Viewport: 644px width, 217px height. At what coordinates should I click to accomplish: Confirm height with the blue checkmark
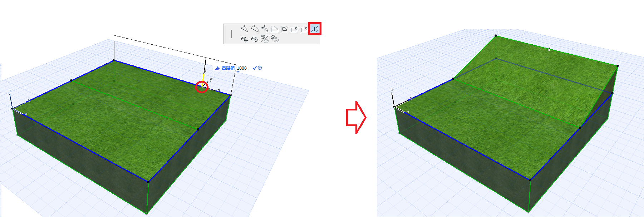tap(255, 68)
